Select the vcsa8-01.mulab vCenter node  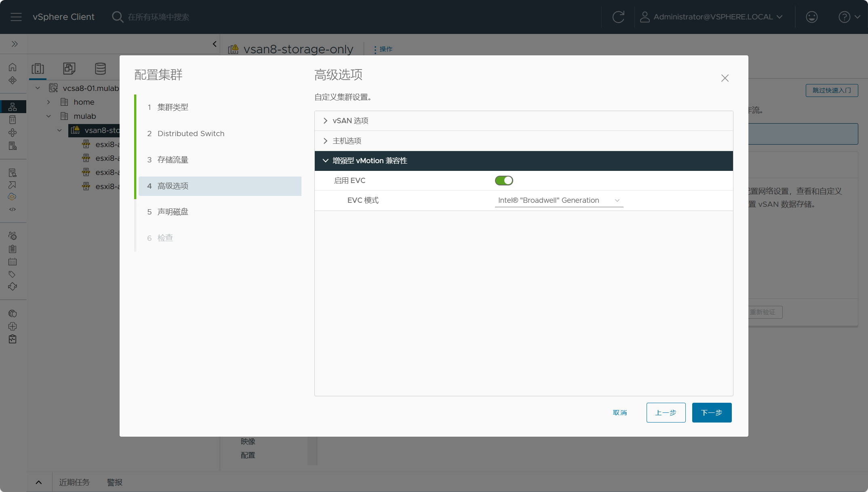tap(91, 88)
